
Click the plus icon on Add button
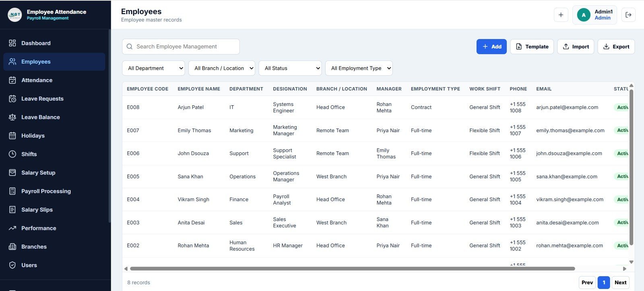[x=485, y=47]
